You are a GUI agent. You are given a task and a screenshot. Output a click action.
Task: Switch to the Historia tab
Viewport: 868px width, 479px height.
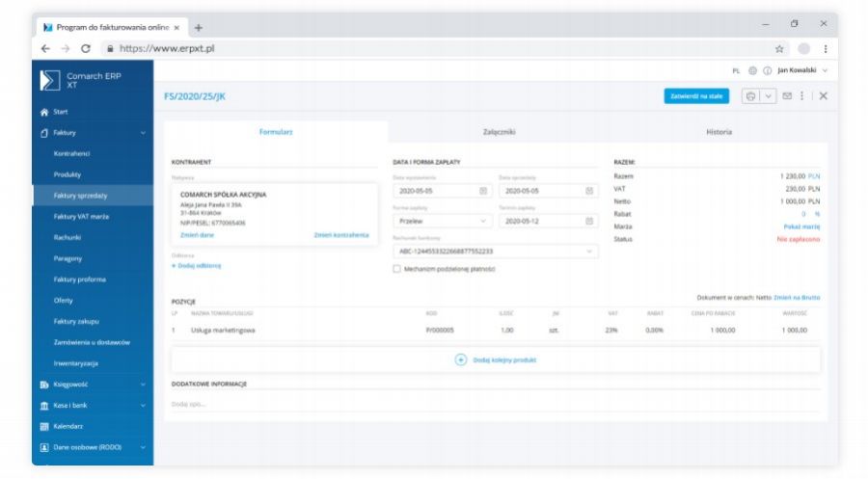point(719,132)
